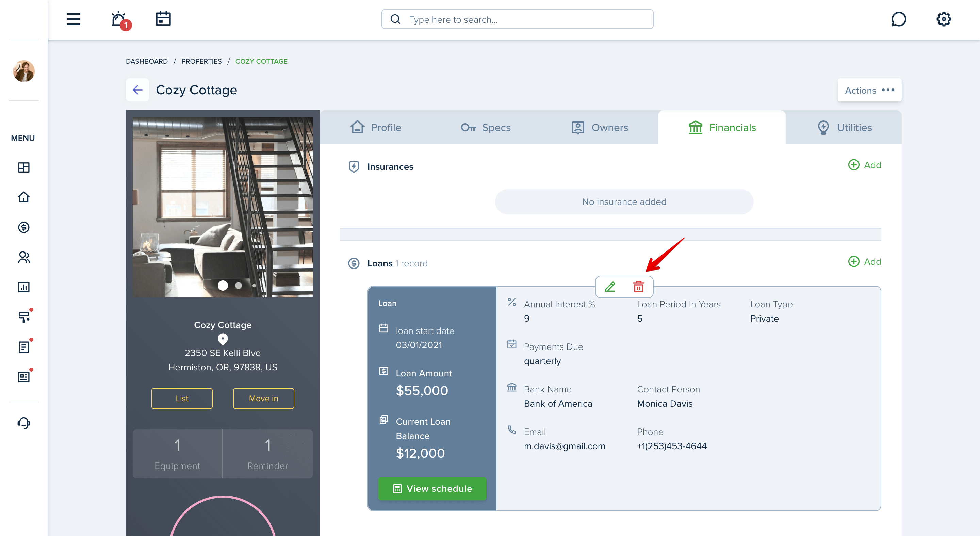Click the Insurances shield icon
This screenshot has width=980, height=536.
pos(354,167)
